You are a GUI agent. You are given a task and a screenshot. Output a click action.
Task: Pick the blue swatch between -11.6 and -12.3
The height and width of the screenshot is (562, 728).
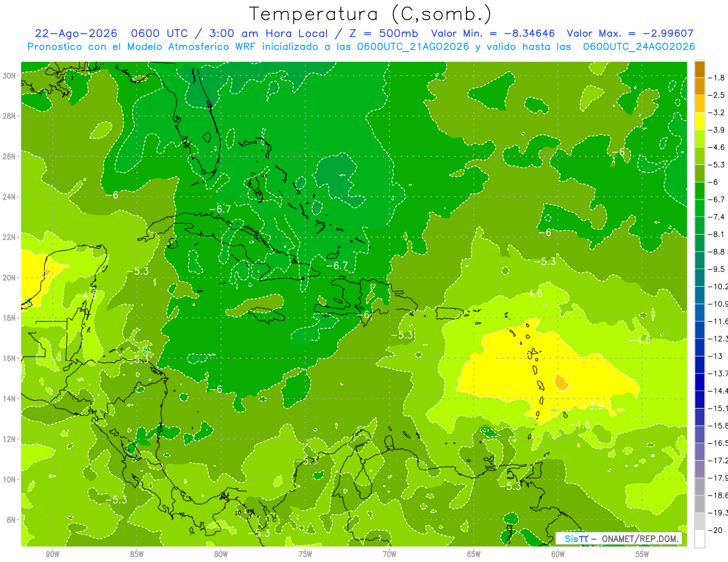699,330
